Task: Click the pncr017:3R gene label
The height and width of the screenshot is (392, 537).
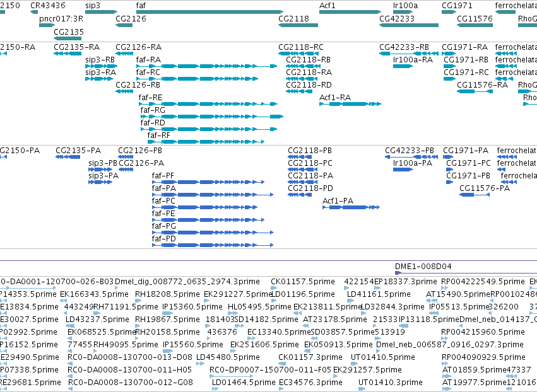Action: click(61, 18)
